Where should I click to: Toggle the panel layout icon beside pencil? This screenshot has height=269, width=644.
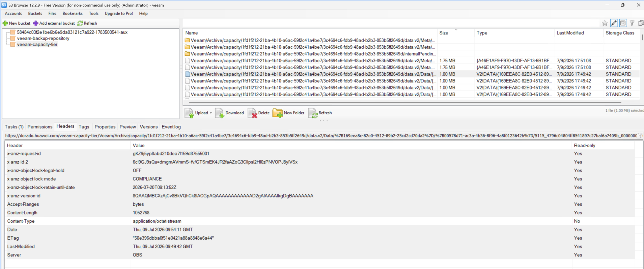tap(623, 23)
